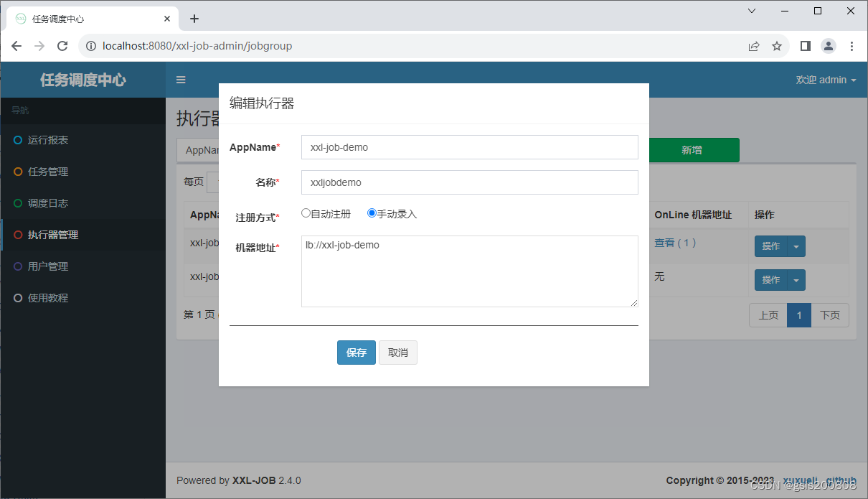
Task: Click the browser address bar URL
Action: tap(197, 46)
